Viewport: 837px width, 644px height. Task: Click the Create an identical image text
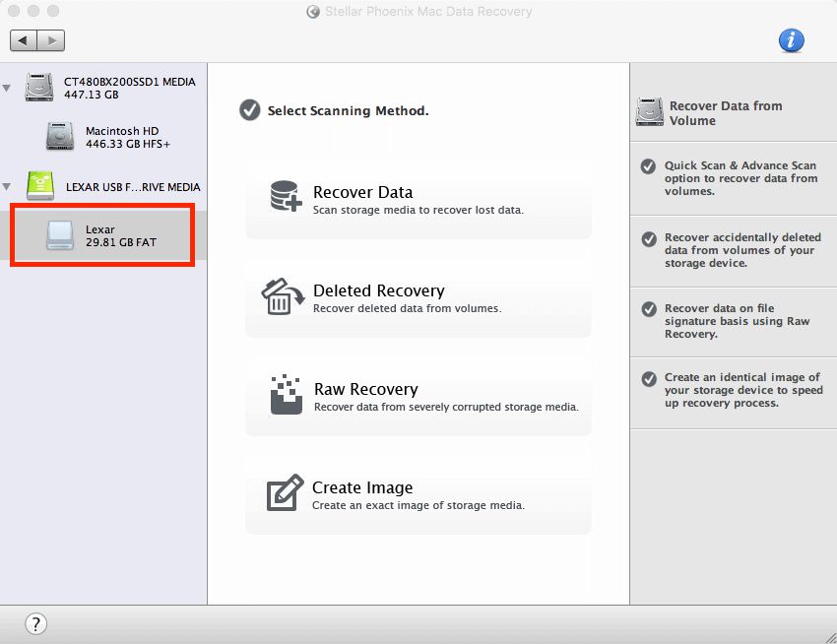tap(743, 390)
